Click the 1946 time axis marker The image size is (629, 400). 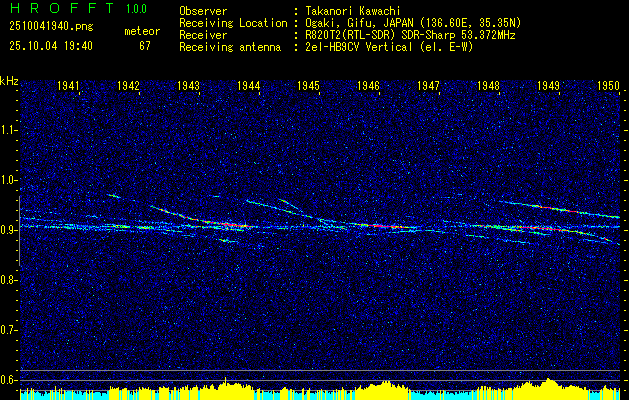pos(369,85)
